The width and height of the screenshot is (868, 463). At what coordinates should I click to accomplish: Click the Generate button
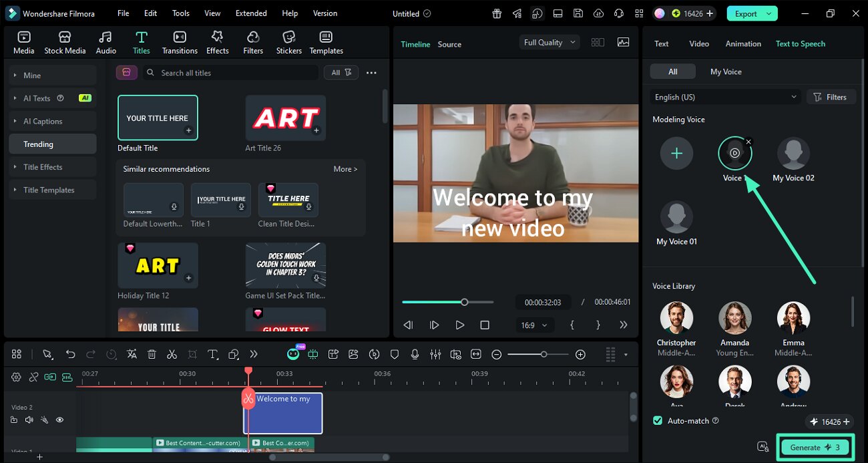[x=815, y=447]
